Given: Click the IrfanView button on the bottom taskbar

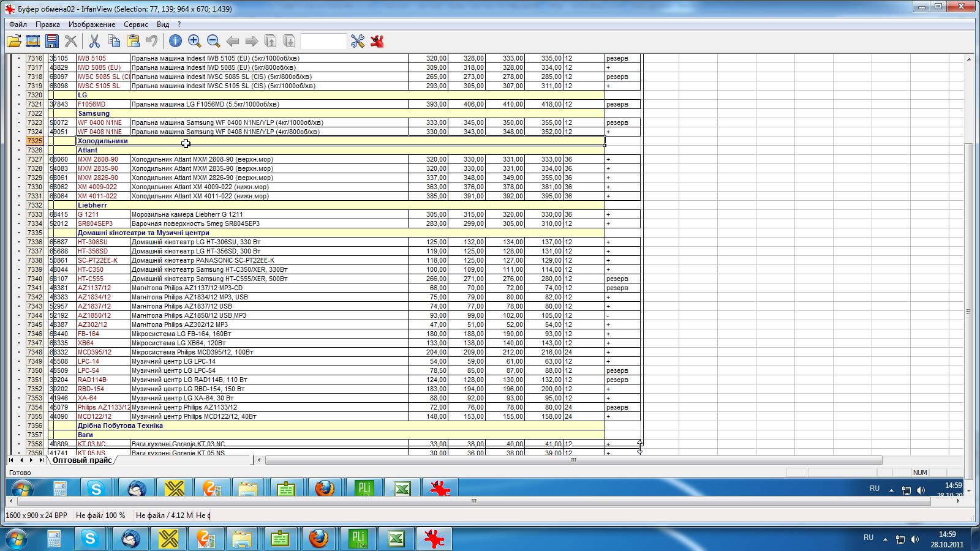Looking at the screenshot, I should coord(434,539).
